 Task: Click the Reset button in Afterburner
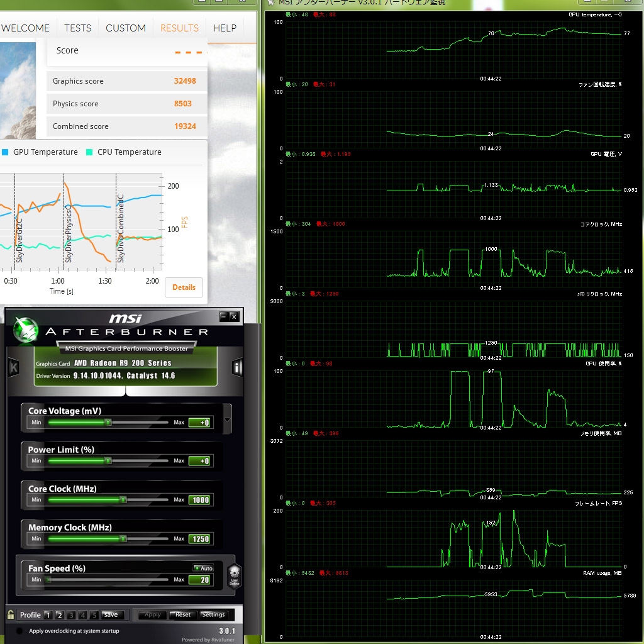(x=182, y=615)
